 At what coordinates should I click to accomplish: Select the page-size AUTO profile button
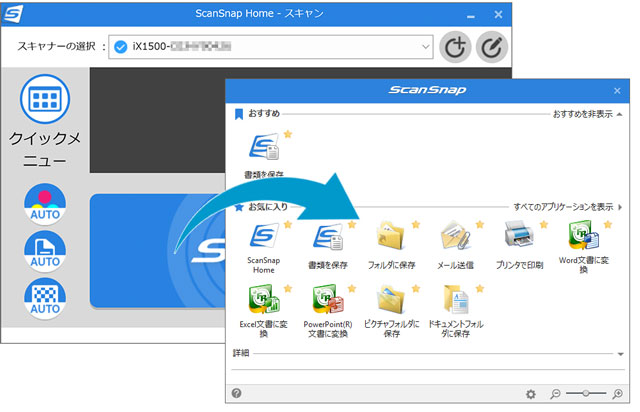click(x=45, y=251)
